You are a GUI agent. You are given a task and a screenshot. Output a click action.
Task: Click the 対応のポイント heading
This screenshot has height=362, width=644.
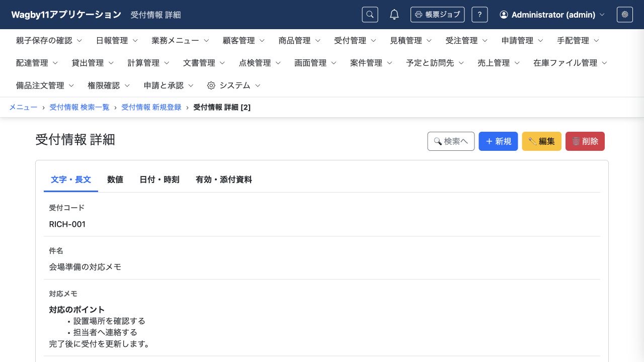[77, 310]
